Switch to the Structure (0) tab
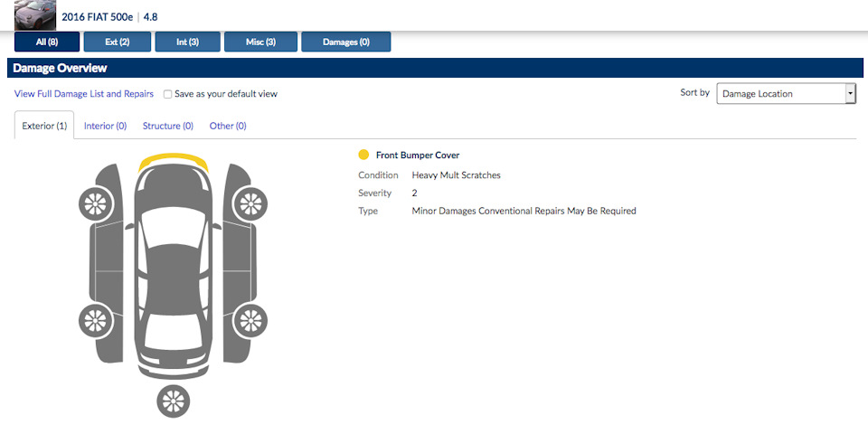Image resolution: width=868 pixels, height=434 pixels. pos(168,126)
